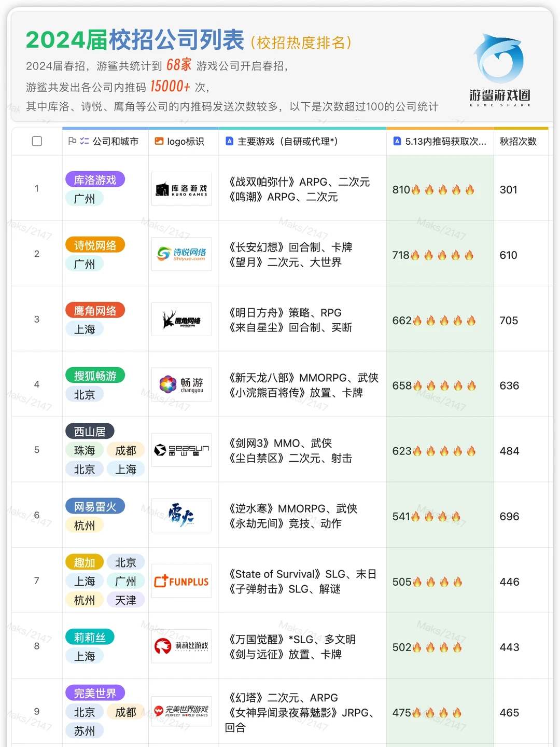
Task: Select the 《幻塔》二次元、ARPG text
Action: pyautogui.click(x=283, y=698)
